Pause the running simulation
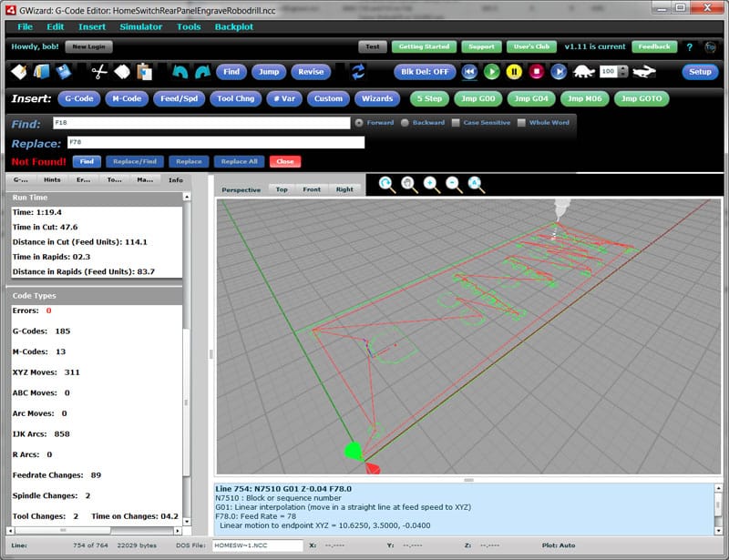729x560 pixels. tap(514, 70)
